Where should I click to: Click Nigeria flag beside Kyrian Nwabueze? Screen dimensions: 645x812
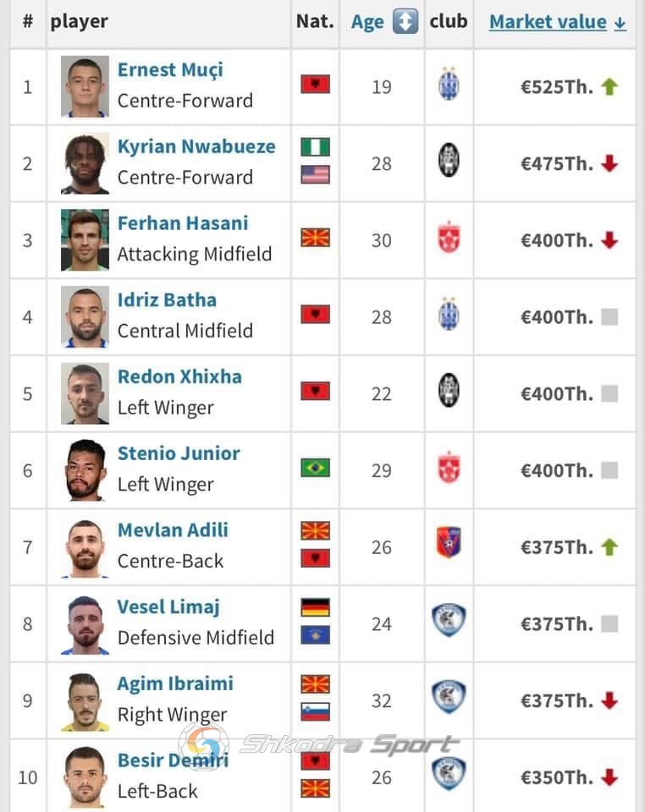pos(315,146)
